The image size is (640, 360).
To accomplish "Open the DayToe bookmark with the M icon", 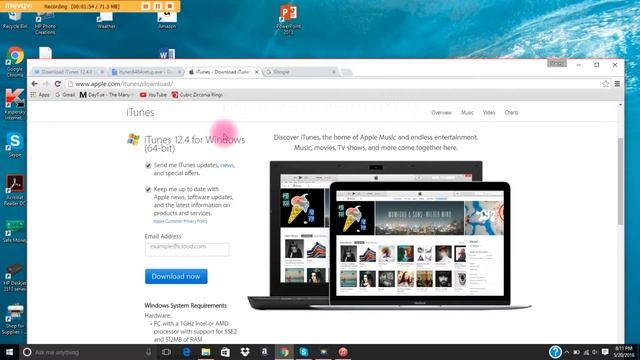I will 106,95.
